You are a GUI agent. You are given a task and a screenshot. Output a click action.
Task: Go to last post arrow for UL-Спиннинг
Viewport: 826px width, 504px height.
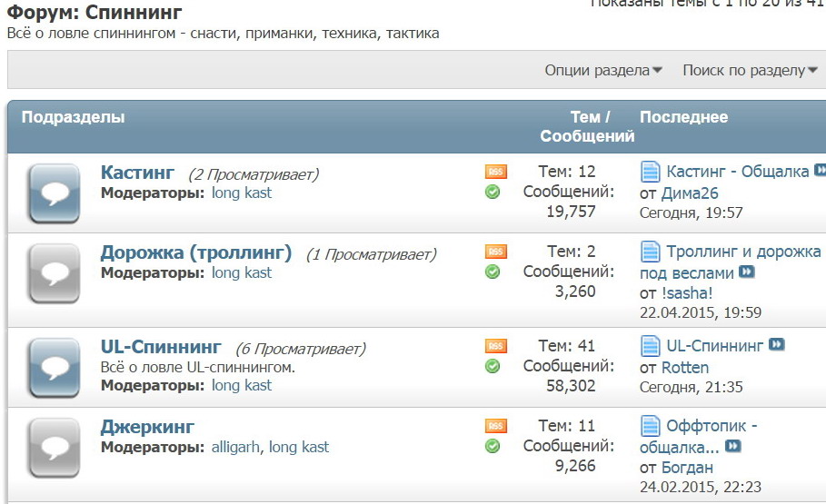pyautogui.click(x=777, y=345)
